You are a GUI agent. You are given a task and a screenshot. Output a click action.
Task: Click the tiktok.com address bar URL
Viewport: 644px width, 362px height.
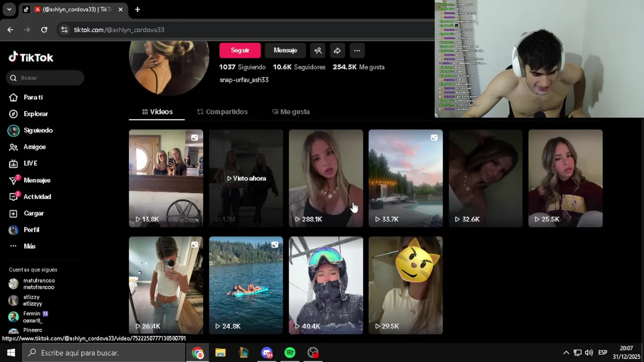click(119, 30)
